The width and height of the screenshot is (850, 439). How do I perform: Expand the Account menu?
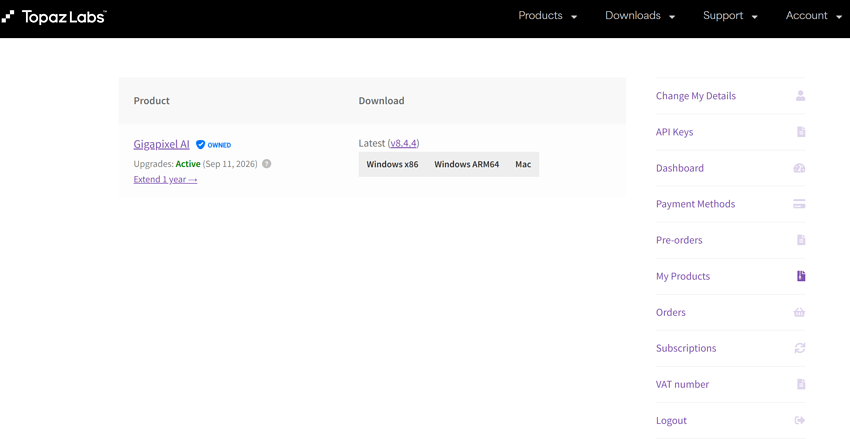814,16
